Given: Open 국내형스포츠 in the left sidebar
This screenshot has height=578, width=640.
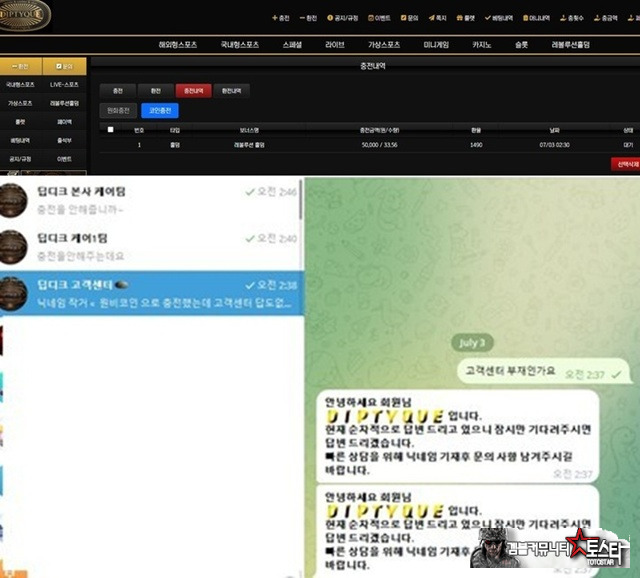Looking at the screenshot, I should pos(20,84).
